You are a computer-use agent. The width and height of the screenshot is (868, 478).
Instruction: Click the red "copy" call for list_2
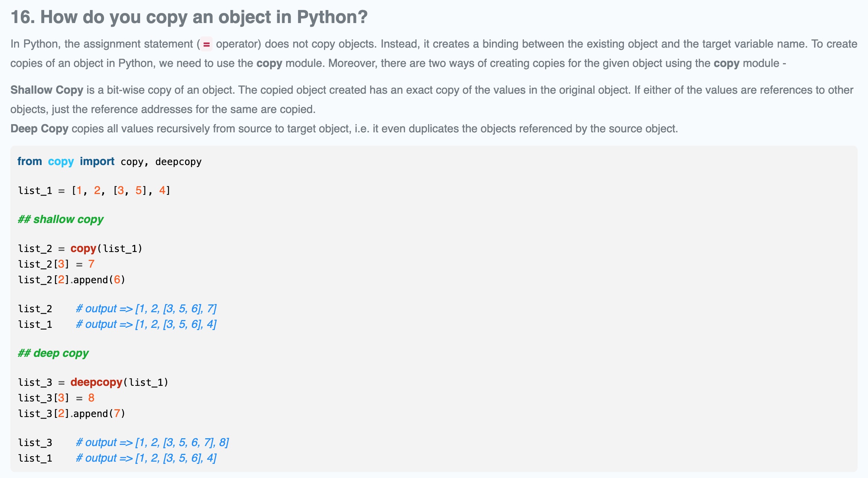83,248
